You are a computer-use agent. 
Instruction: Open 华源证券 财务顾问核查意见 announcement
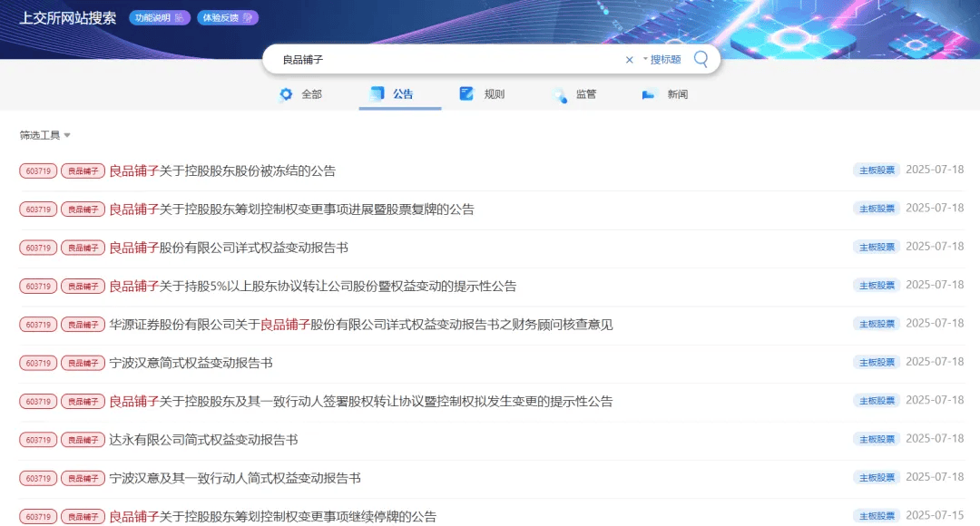[360, 325]
